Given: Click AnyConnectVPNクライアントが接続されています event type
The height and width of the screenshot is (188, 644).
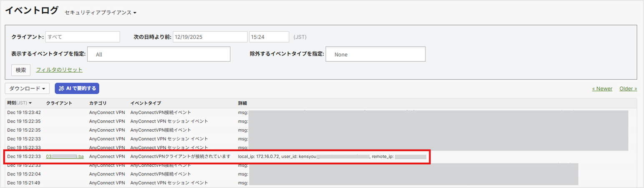Looking at the screenshot, I should coord(180,156).
